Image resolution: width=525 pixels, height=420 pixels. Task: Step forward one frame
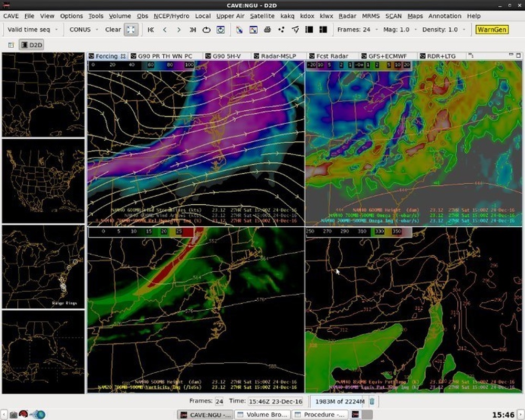pos(178,30)
